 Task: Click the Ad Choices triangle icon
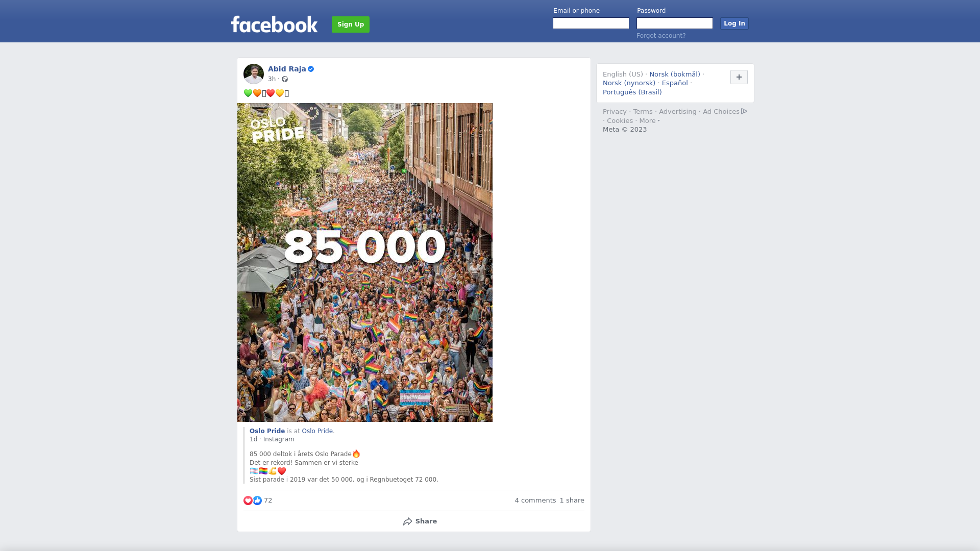pyautogui.click(x=744, y=111)
